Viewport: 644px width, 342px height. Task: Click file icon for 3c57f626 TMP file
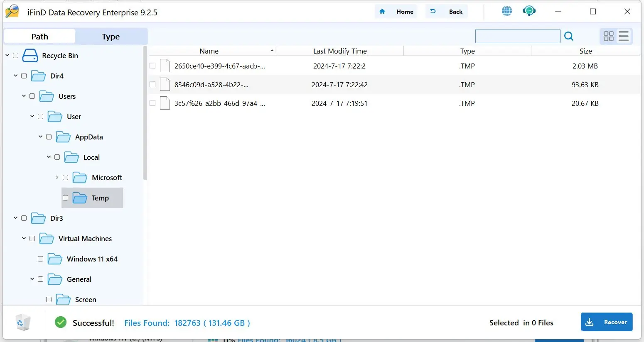click(x=165, y=103)
